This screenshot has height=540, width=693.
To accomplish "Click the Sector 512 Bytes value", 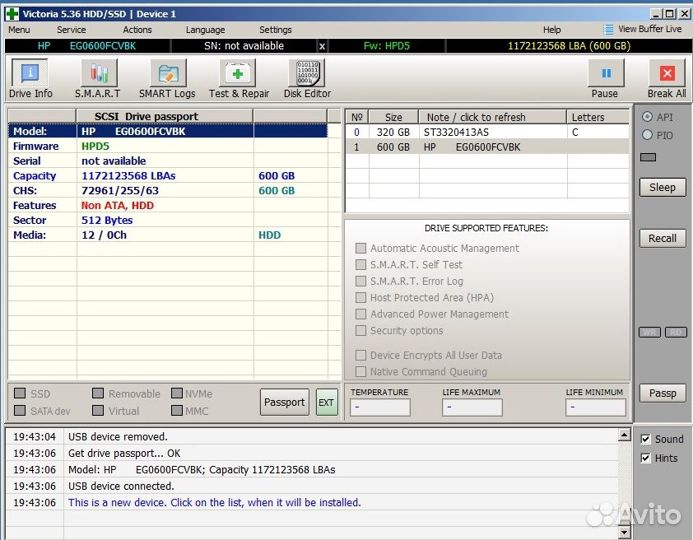I will (107, 220).
